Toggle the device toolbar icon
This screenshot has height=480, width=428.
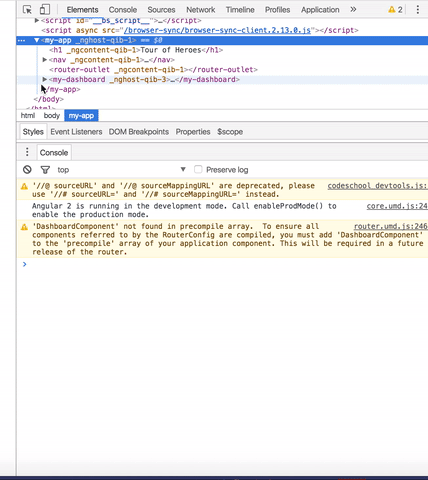click(45, 9)
